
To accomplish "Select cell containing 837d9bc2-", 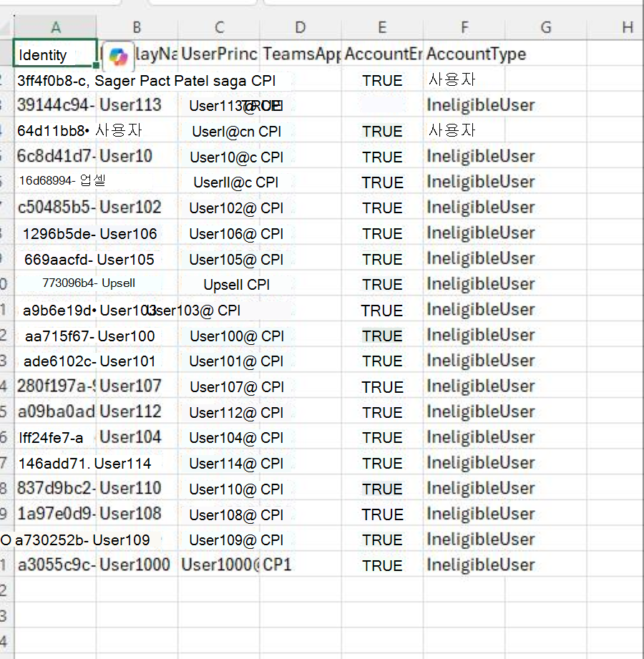I will point(56,488).
